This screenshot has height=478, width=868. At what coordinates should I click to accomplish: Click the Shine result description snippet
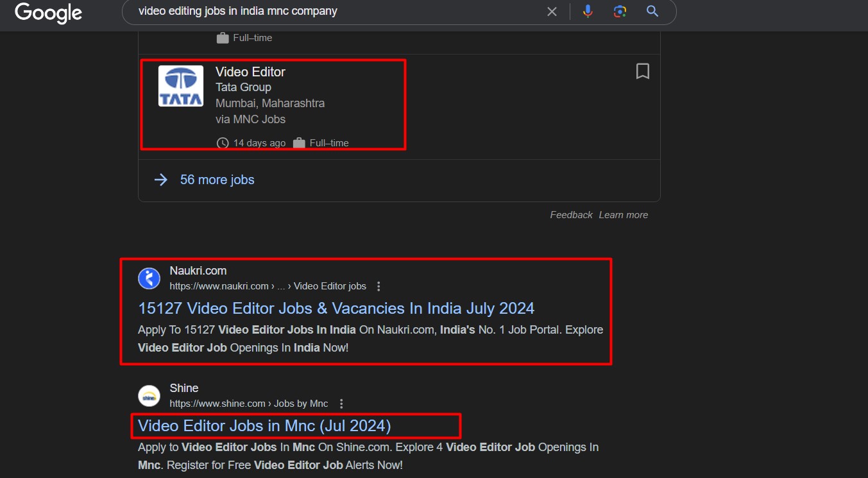coord(368,456)
